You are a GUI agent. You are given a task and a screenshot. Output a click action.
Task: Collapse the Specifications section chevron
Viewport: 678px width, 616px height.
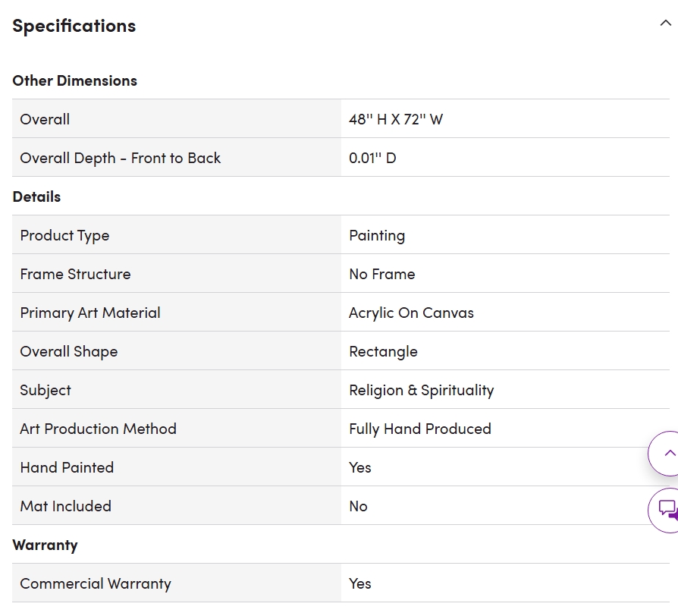click(x=665, y=24)
